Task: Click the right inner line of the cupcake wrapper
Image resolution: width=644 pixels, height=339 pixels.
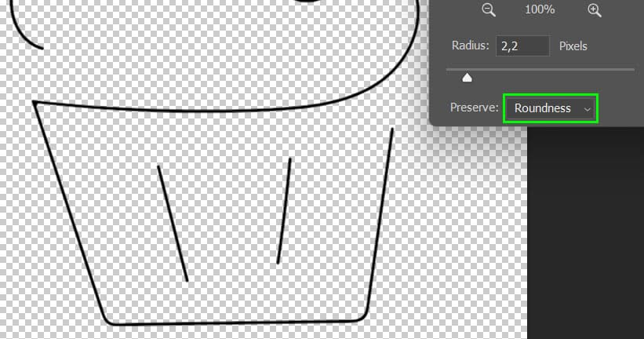Action: (x=284, y=210)
